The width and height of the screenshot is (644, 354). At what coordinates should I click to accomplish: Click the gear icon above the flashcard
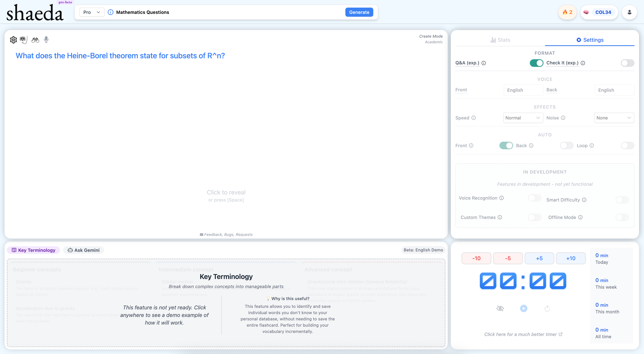[13, 40]
